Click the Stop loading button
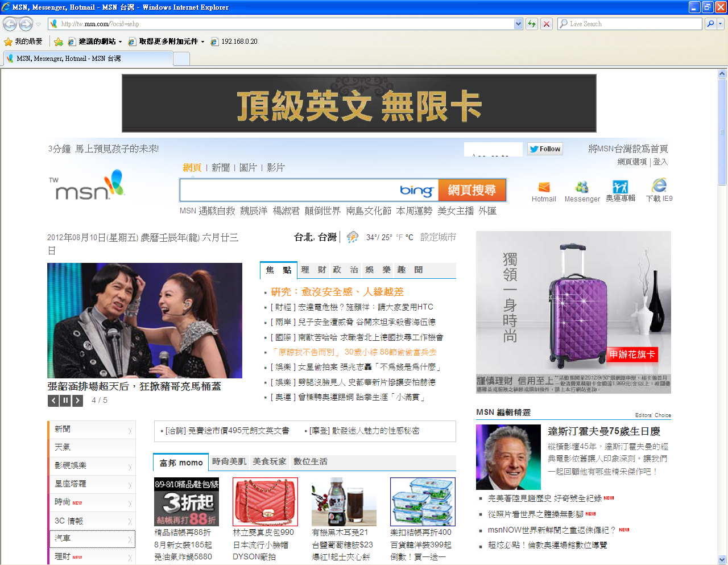 pyautogui.click(x=547, y=24)
